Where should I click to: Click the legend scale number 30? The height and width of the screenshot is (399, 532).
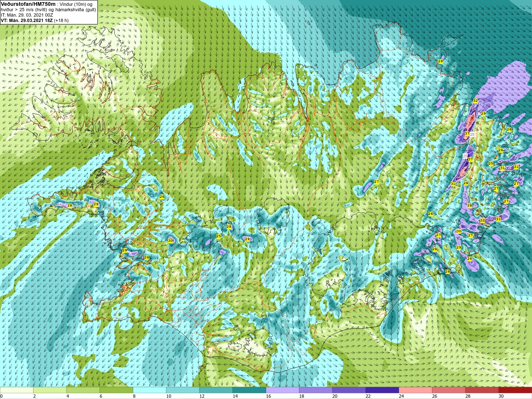click(x=501, y=396)
